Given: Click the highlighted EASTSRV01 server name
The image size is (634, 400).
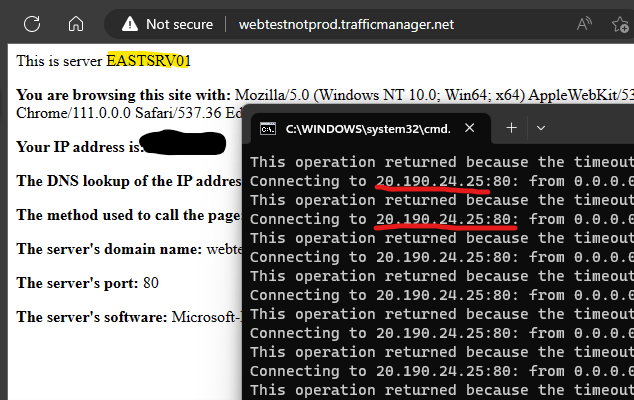Looking at the screenshot, I should 148,61.
